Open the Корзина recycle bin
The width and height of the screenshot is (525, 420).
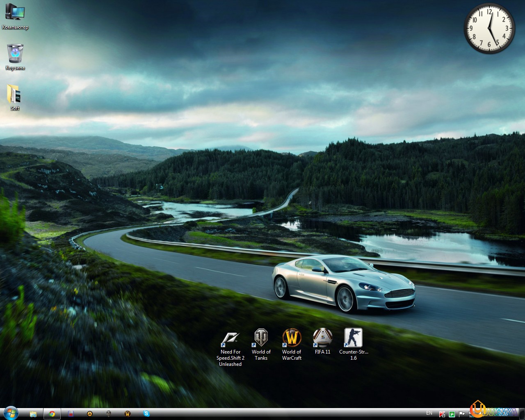(x=15, y=53)
